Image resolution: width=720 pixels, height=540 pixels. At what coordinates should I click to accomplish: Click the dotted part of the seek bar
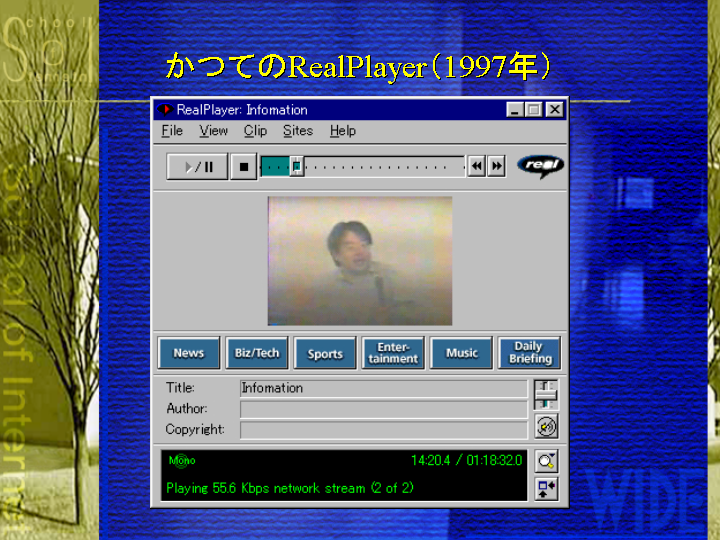click(383, 167)
